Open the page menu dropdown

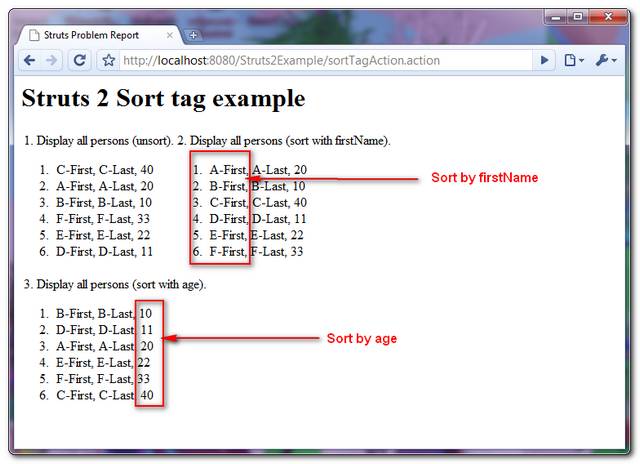point(573,60)
